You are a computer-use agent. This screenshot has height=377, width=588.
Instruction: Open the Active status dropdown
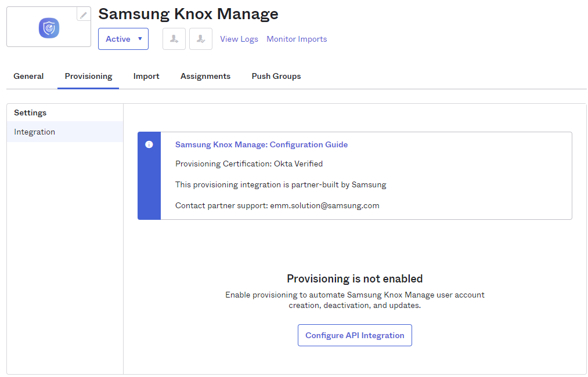click(x=124, y=39)
